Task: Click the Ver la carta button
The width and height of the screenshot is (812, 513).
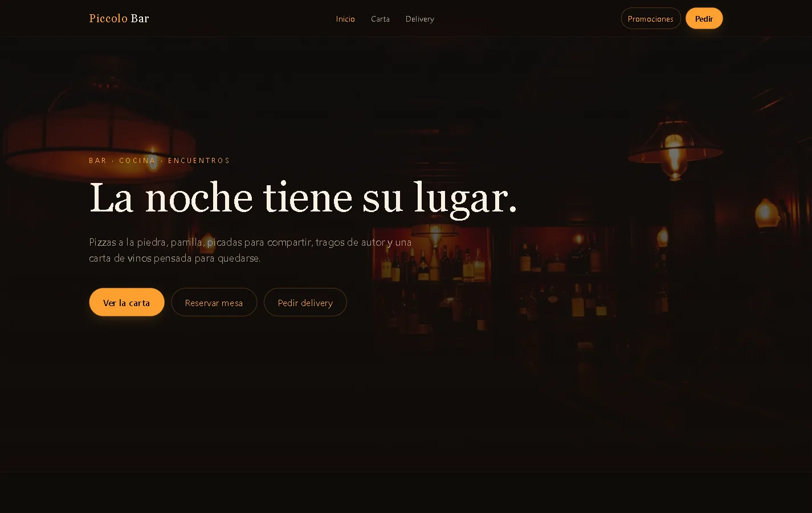Action: click(x=127, y=302)
